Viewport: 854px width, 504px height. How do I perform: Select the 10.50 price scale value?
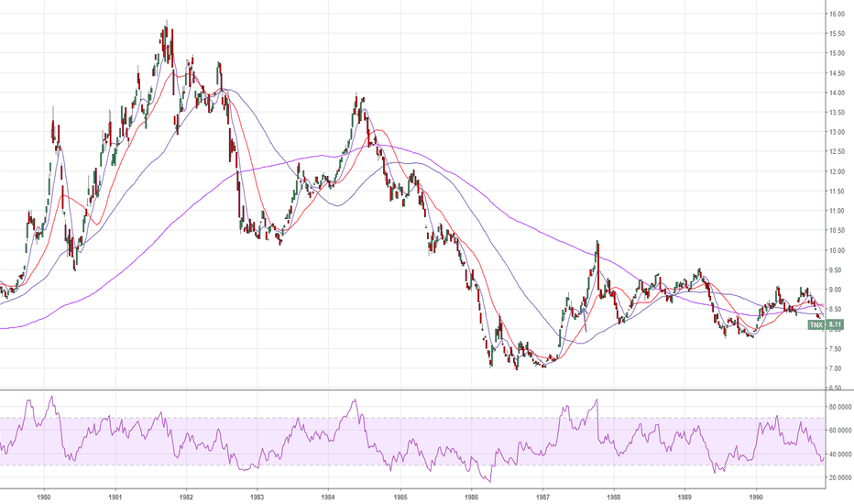[x=837, y=231]
